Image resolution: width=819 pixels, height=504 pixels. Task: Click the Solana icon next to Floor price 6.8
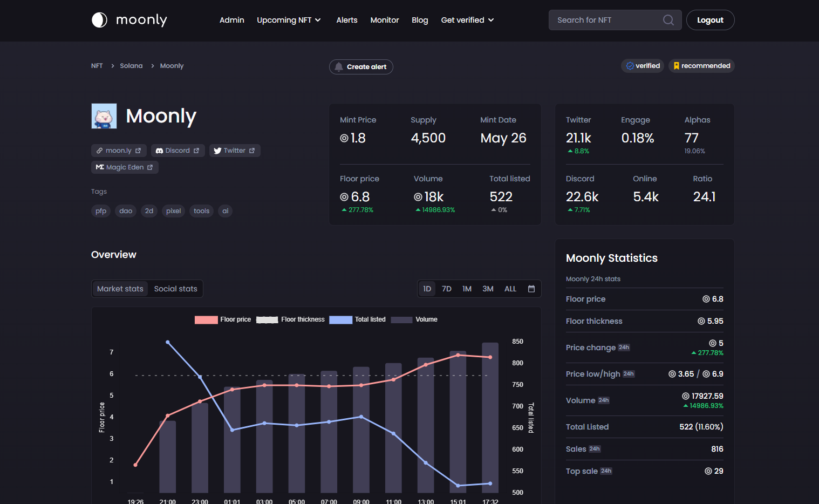(344, 197)
